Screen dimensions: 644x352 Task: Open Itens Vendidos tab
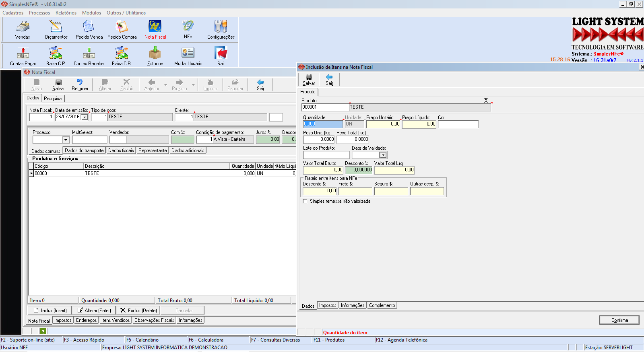(116, 320)
